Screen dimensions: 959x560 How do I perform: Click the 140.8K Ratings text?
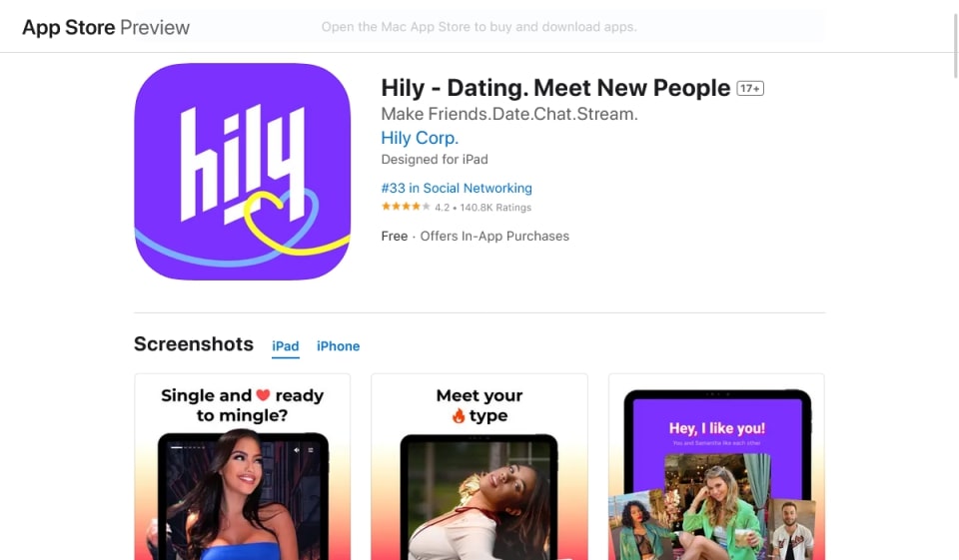point(495,208)
